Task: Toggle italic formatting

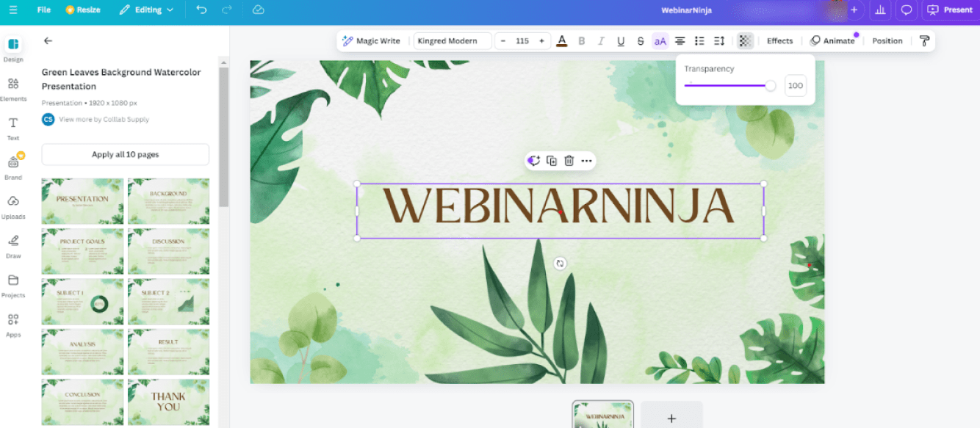Action: (601, 41)
